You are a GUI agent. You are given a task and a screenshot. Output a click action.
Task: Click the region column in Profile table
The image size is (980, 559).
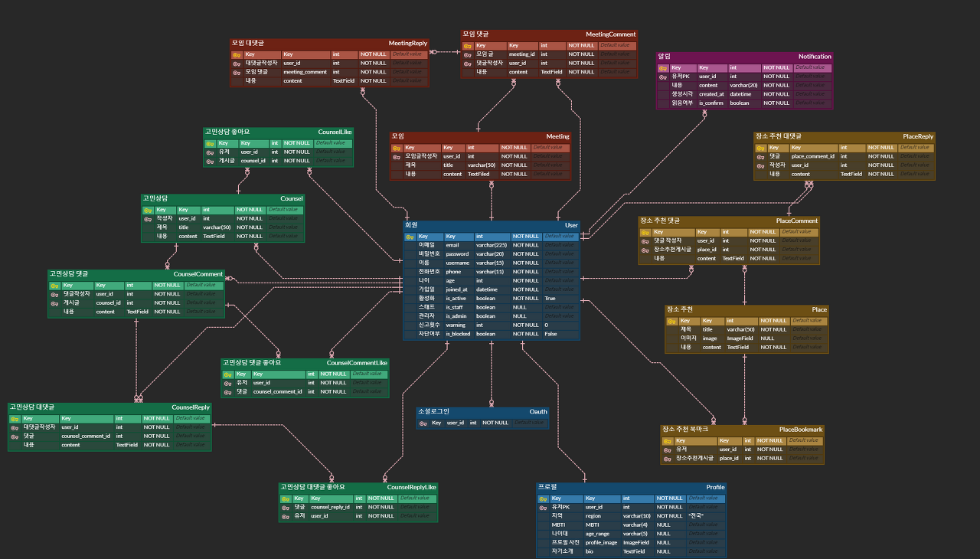(x=593, y=516)
